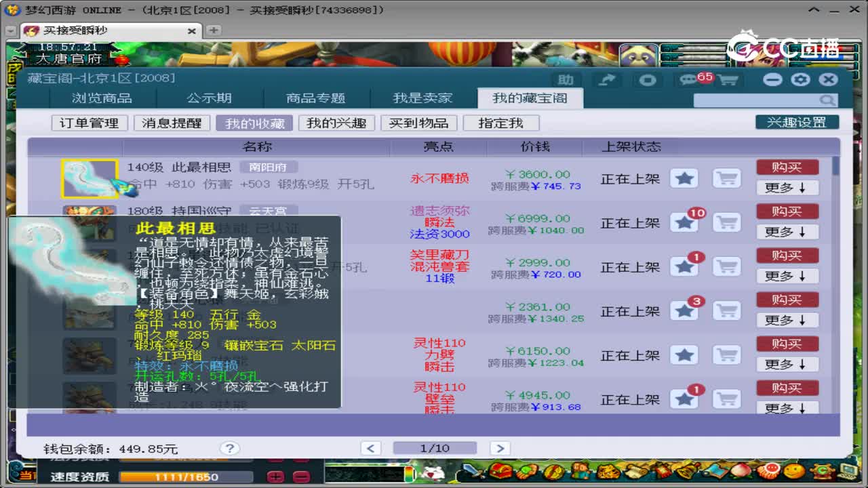Toggle favorite star on ¥4945.00 item
This screenshot has width=868, height=488.
click(684, 399)
